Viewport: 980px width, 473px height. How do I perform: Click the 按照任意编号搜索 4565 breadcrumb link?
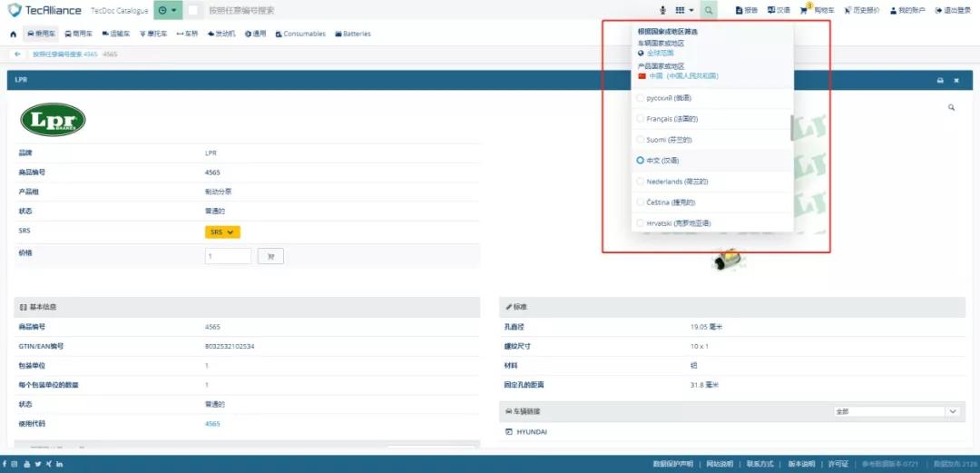[x=65, y=54]
